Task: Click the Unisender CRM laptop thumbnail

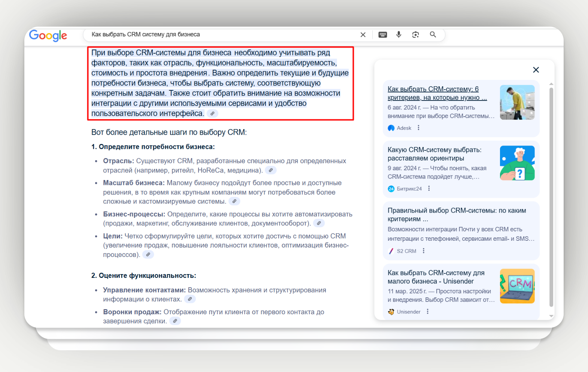Action: point(517,286)
